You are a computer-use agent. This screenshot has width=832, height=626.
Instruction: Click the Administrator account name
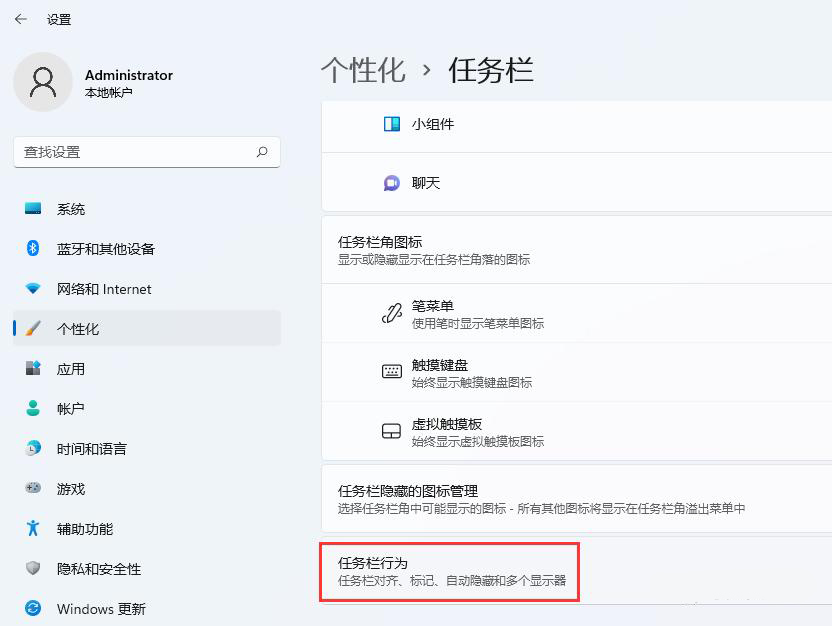(129, 75)
